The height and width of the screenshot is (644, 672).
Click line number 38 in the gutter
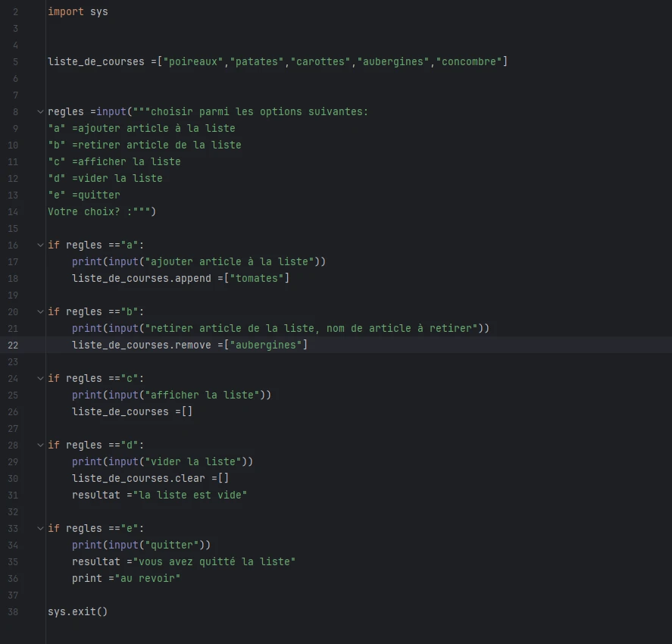click(13, 612)
